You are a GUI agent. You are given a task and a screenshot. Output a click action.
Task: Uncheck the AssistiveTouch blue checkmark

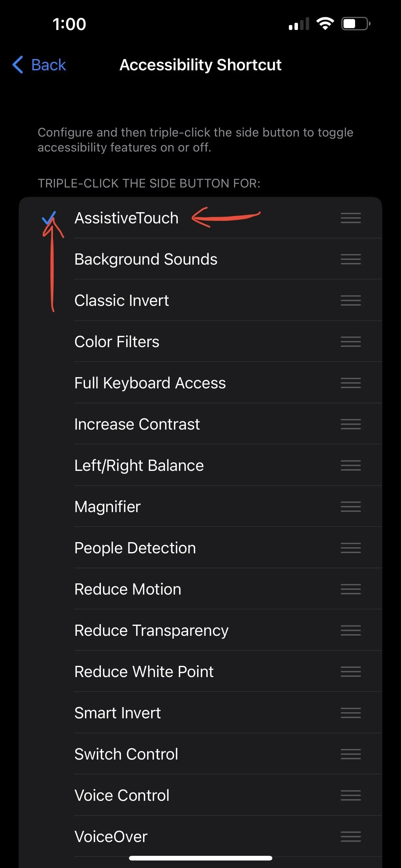pos(49,218)
